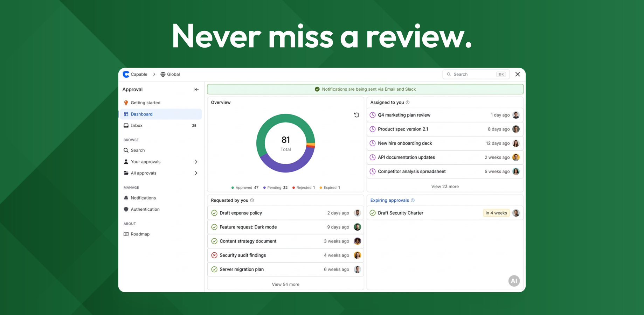Screen dimensions: 644x315
Task: Click rejected status icon on Security audit findings
Action: pyautogui.click(x=214, y=255)
